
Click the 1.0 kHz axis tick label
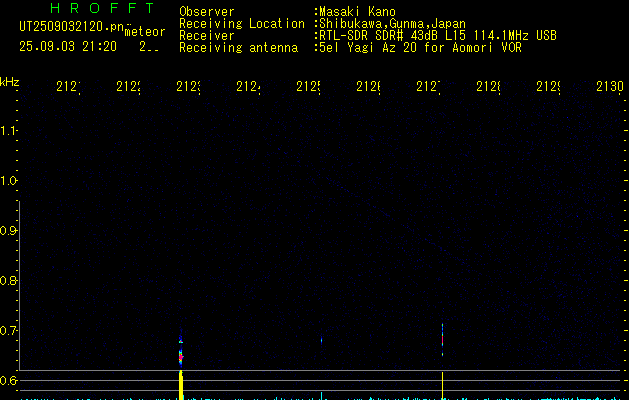click(x=8, y=181)
